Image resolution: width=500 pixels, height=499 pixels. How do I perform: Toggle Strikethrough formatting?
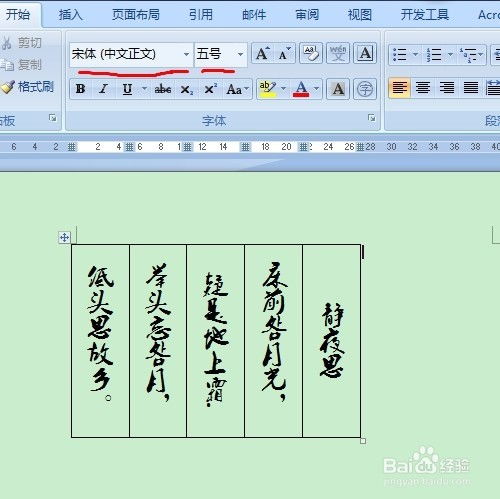click(163, 89)
